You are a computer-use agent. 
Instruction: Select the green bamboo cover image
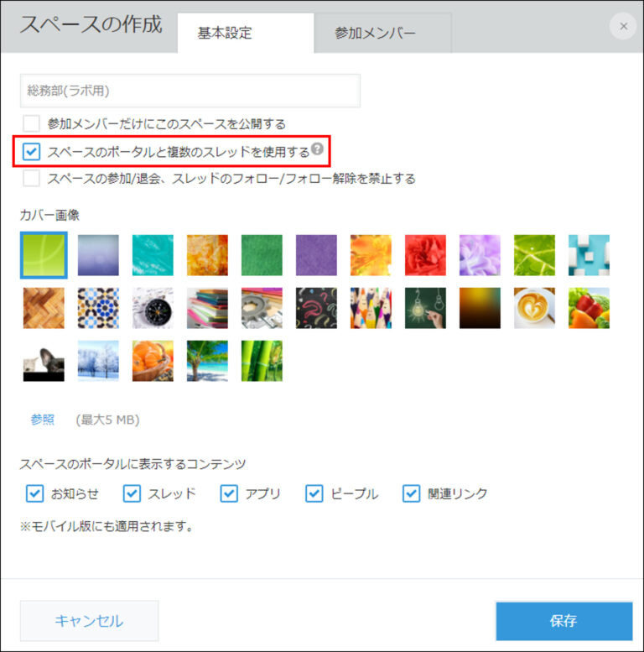pyautogui.click(x=262, y=361)
